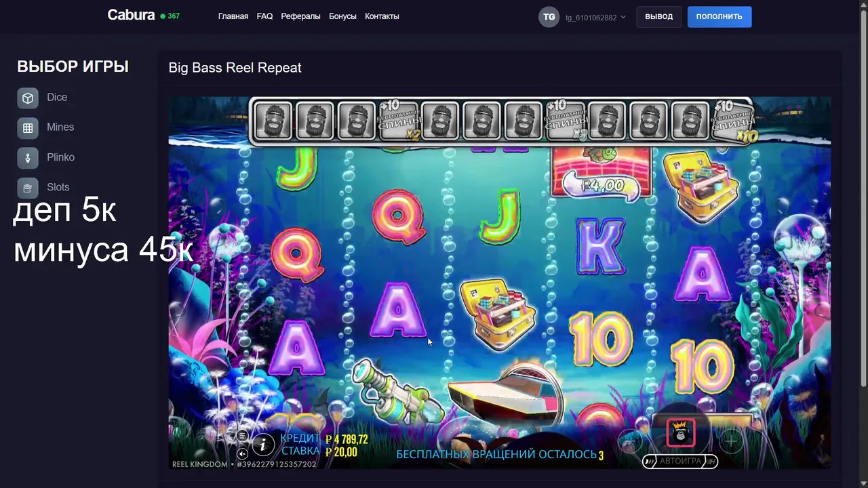Click the x10 free spins progress marker
868x488 pixels.
click(733, 121)
